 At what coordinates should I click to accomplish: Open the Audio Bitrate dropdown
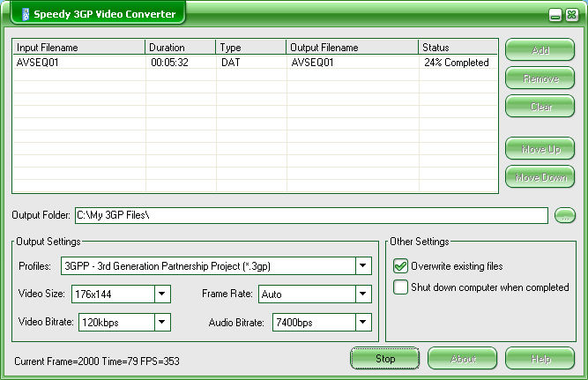(x=363, y=322)
